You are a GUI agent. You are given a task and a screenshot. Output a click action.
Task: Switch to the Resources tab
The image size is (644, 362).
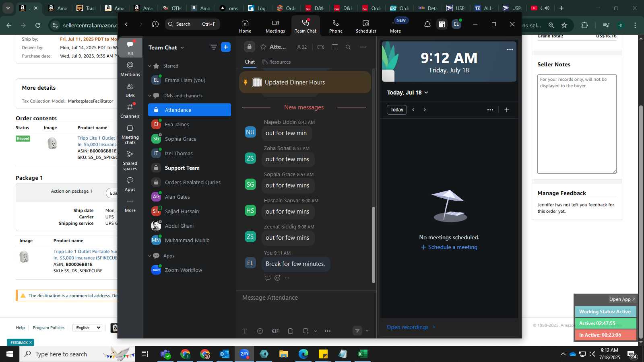(276, 62)
